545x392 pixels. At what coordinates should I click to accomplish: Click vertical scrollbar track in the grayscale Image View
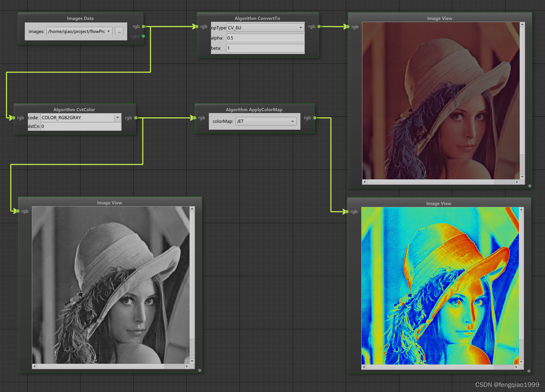click(192, 285)
